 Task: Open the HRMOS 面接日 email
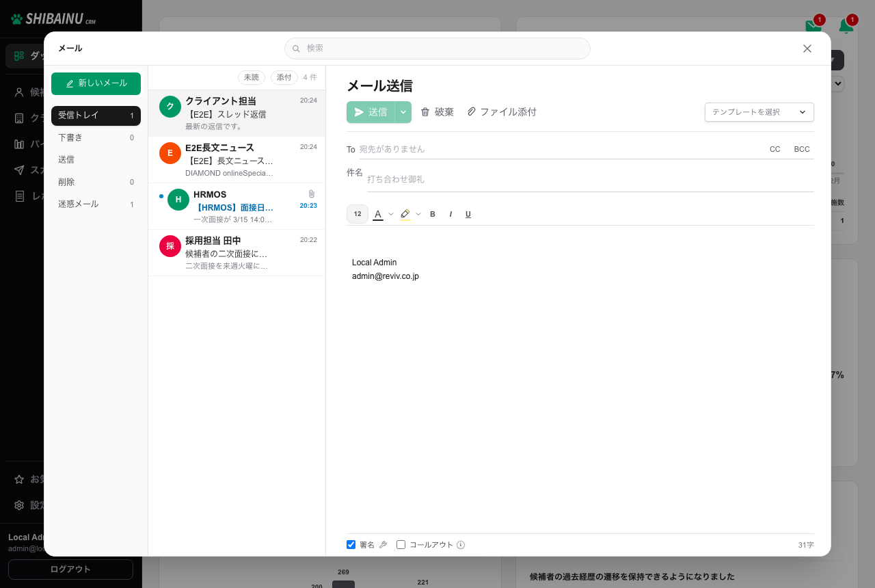[237, 206]
